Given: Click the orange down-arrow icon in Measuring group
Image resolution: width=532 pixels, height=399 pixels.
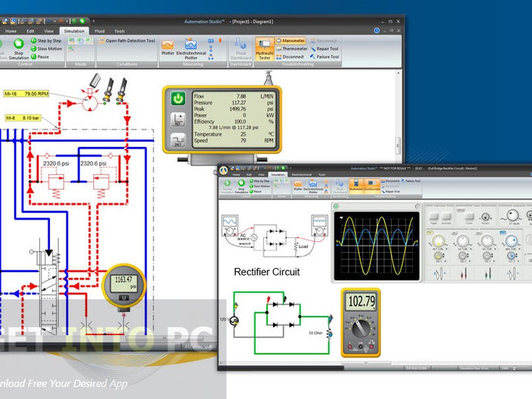Looking at the screenshot, I should pos(221,41).
